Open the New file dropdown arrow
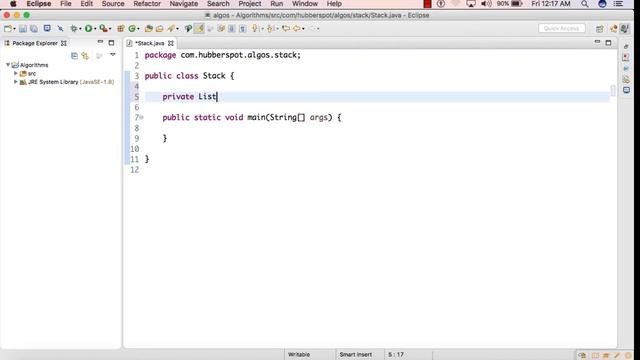Viewport: 640px width, 360px height. click(14, 29)
